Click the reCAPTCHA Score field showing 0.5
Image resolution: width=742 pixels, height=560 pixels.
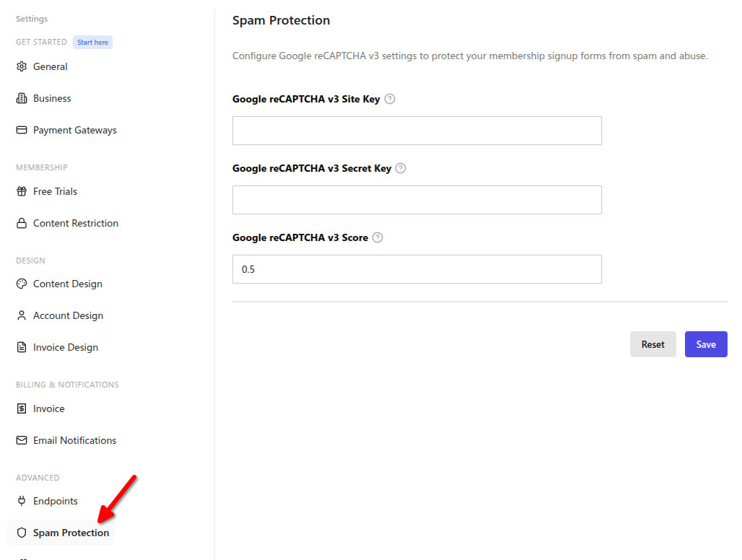[x=417, y=269]
